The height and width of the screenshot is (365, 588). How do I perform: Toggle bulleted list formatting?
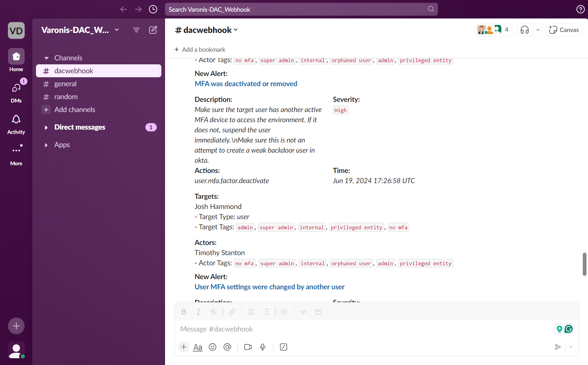click(x=266, y=311)
